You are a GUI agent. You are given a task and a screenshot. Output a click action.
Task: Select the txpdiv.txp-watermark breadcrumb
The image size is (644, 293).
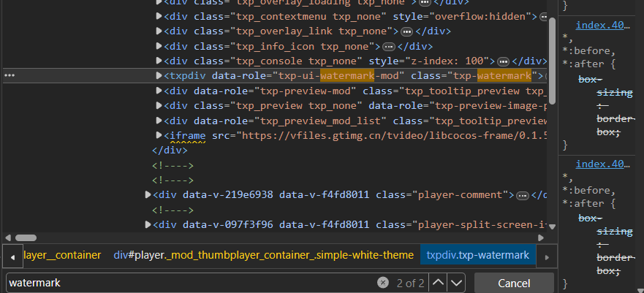coord(477,255)
